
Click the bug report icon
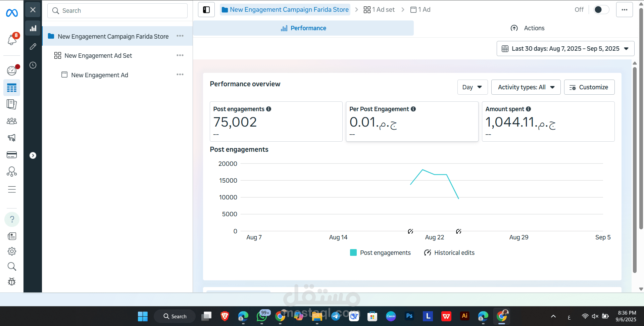click(12, 281)
